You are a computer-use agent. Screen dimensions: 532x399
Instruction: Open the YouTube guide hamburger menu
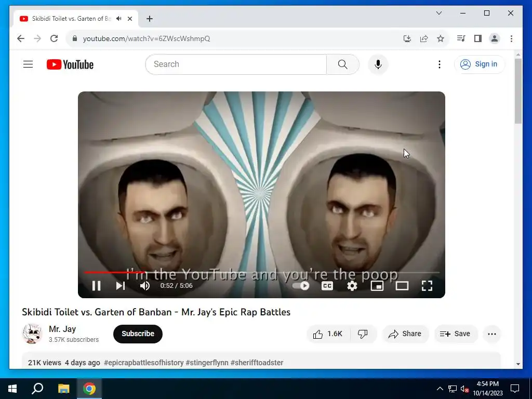(x=28, y=64)
